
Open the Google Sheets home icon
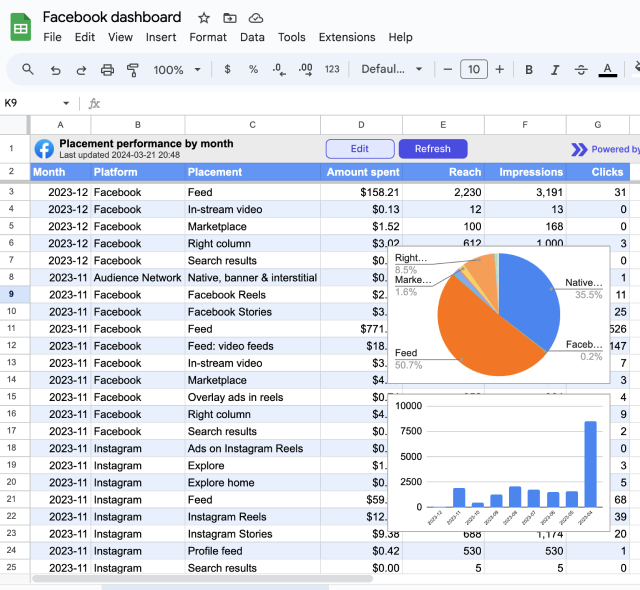20,27
